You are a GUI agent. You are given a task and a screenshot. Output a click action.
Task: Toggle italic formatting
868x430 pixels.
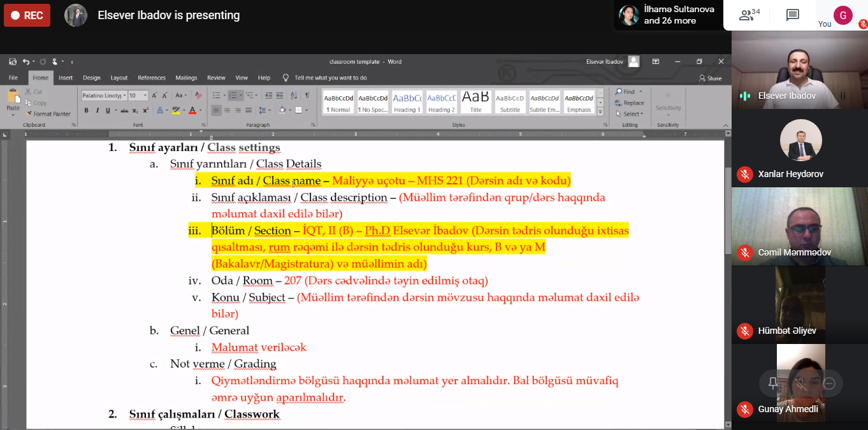pyautogui.click(x=97, y=110)
